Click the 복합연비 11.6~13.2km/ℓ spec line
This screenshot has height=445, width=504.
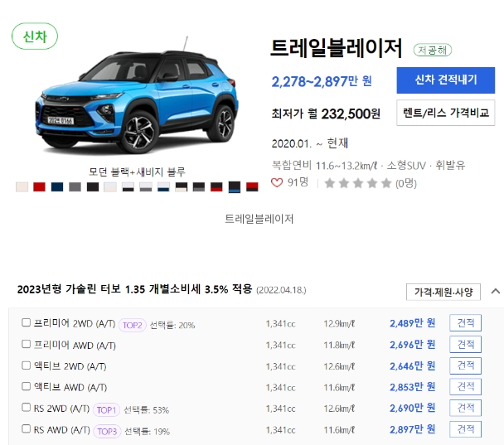[368, 165]
